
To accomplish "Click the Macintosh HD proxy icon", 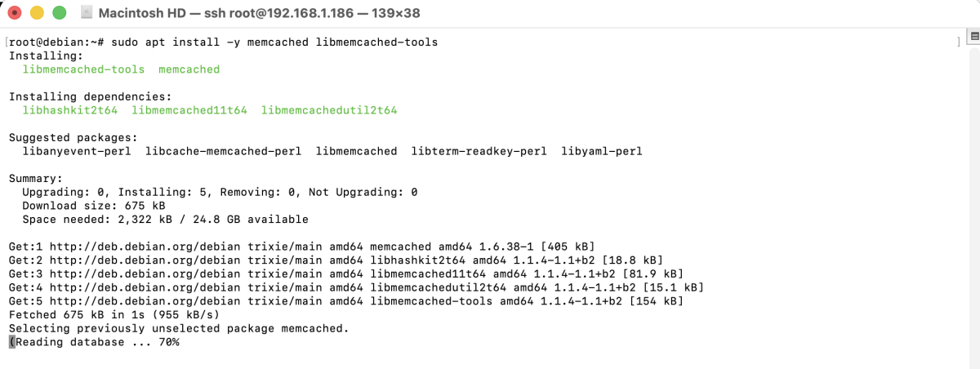I will (87, 13).
